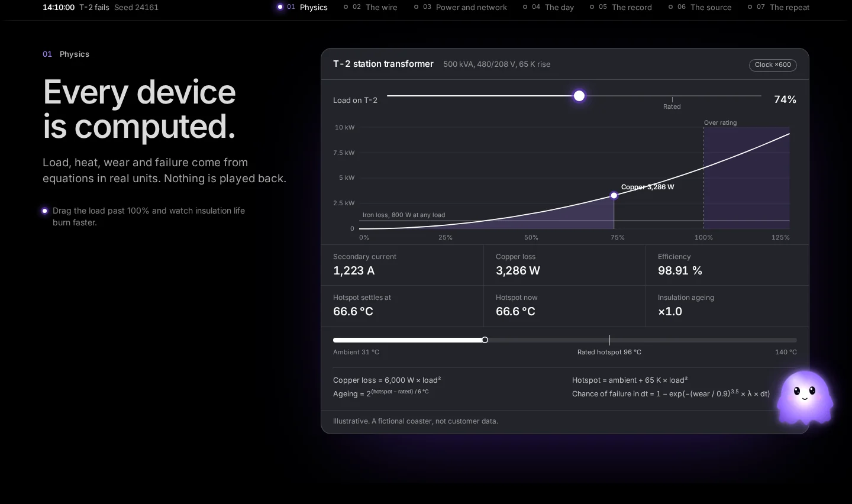Click the Insulation ageing ×1.0 value
852x504 pixels.
pos(670,311)
